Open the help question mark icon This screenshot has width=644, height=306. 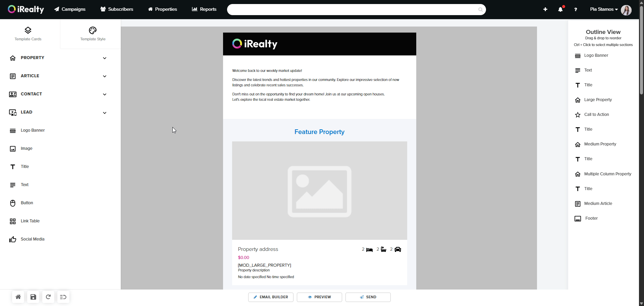coord(576,9)
